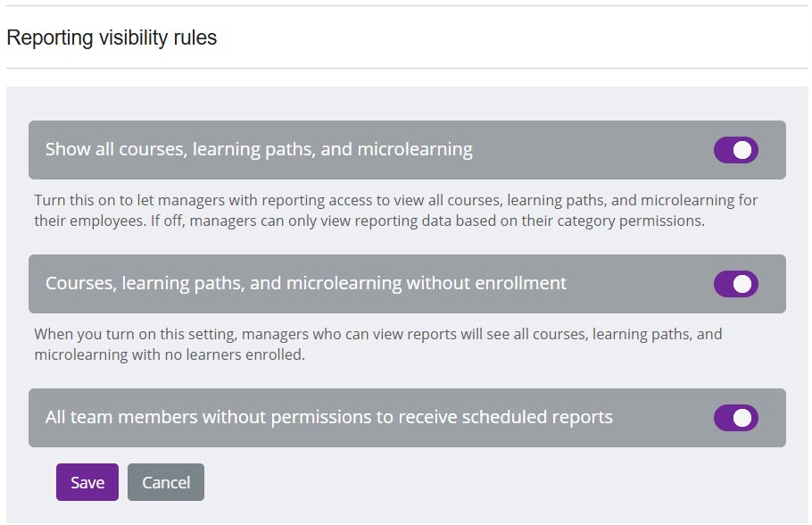Click white knob on Show all courses switch

742,150
